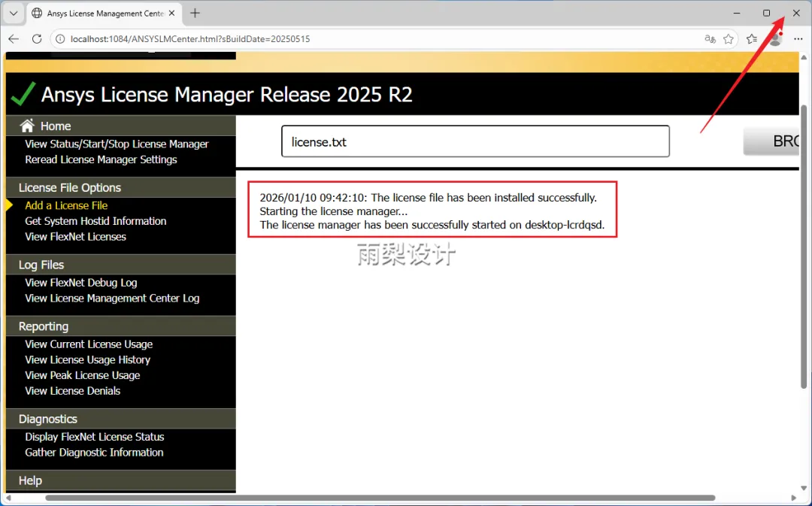812x506 pixels.
Task: Add this page to favorites star
Action: [x=729, y=39]
